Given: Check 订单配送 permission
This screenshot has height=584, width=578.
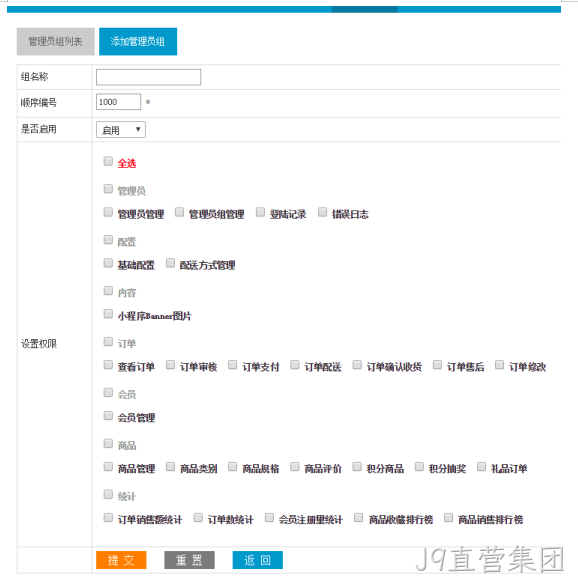Looking at the screenshot, I should (295, 365).
